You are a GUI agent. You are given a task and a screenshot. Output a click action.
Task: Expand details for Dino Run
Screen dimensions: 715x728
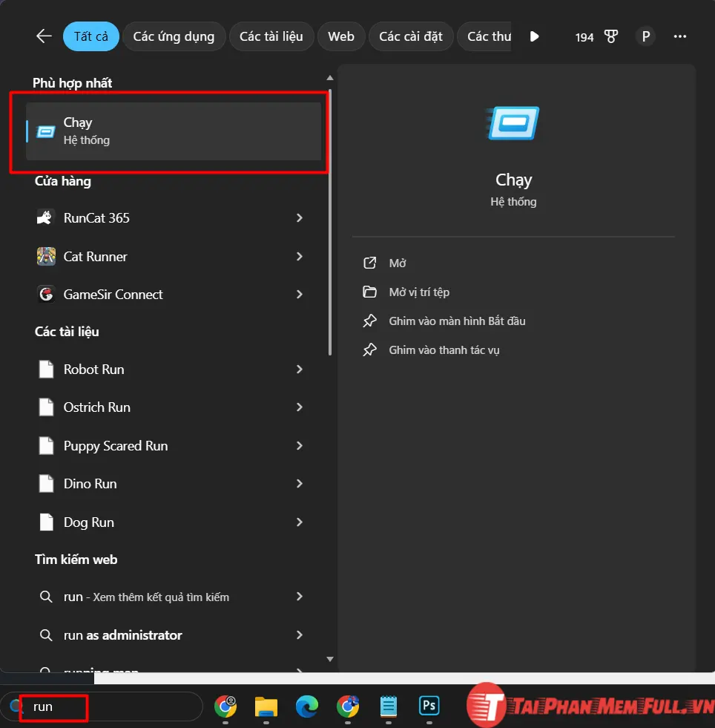point(300,484)
